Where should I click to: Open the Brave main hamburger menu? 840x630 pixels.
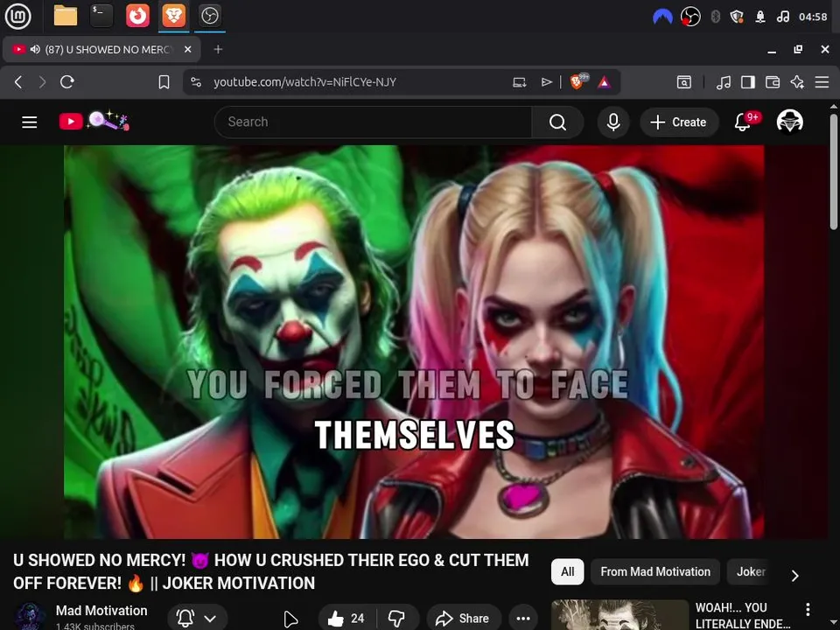(822, 82)
